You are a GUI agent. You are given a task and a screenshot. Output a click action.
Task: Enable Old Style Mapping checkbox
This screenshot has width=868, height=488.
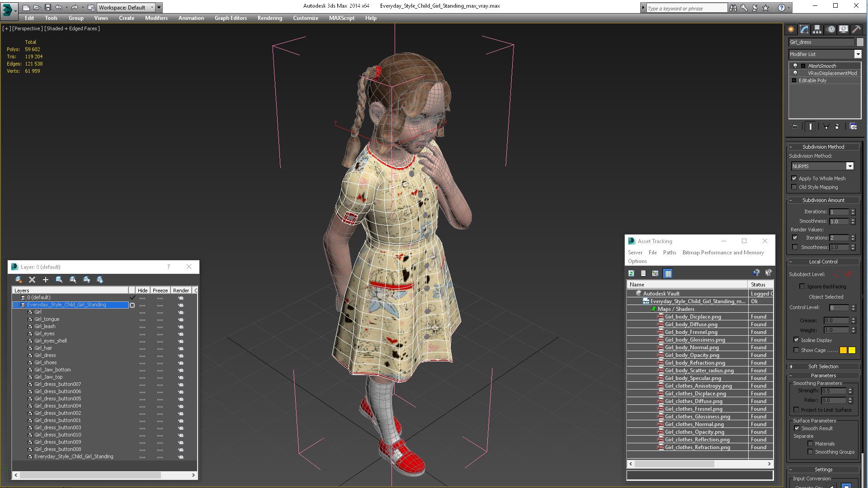tap(794, 187)
